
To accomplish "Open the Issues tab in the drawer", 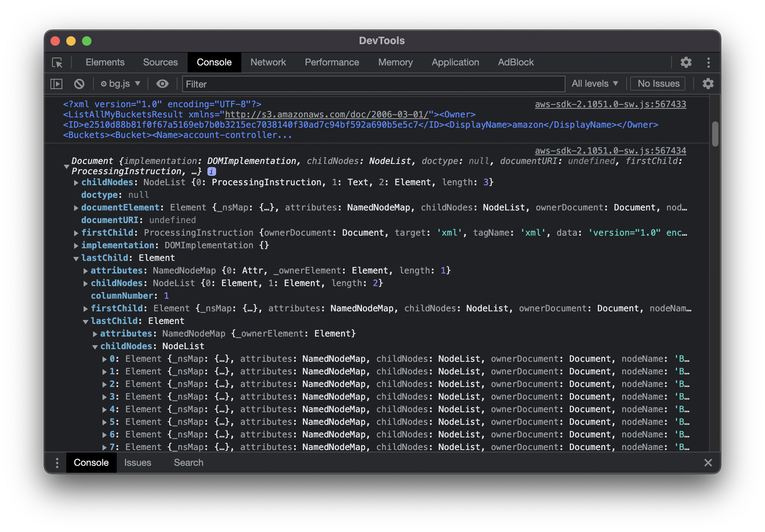I will 138,462.
